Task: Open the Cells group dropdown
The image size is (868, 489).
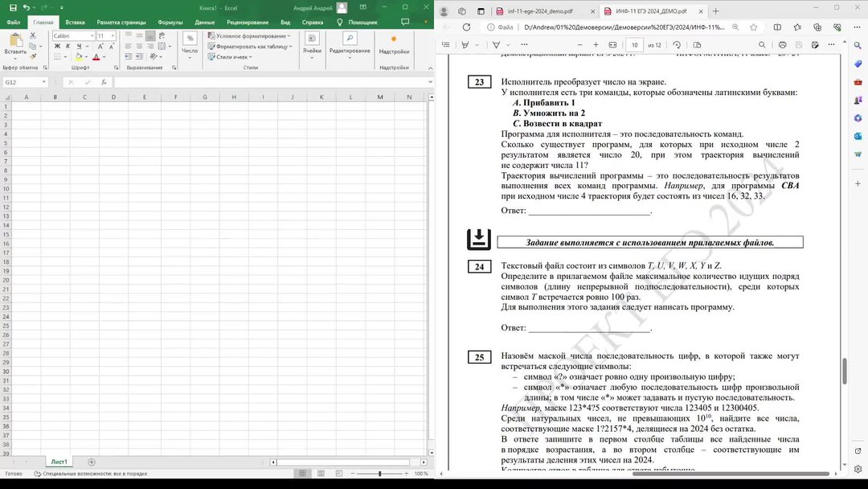Action: (312, 45)
